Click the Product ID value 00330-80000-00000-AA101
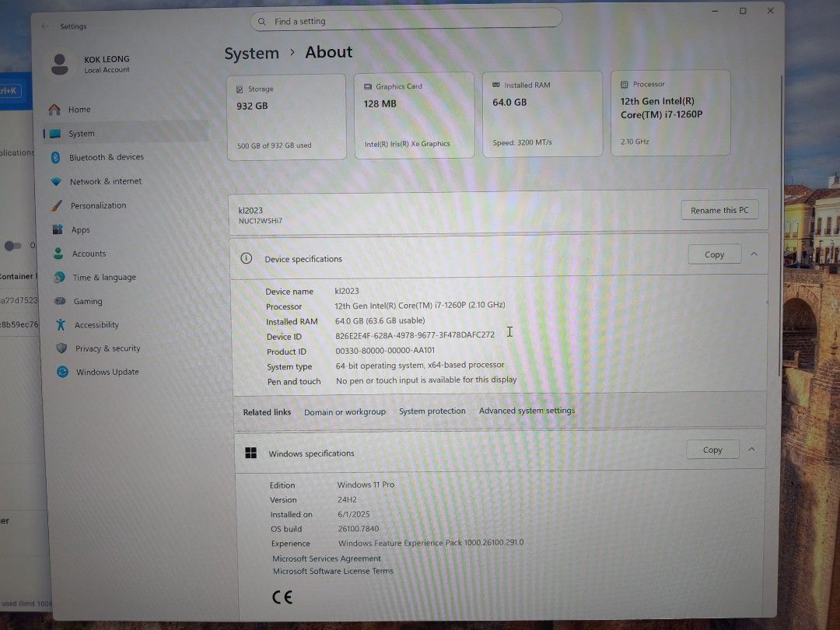Viewport: 840px width, 630px height. 385,350
